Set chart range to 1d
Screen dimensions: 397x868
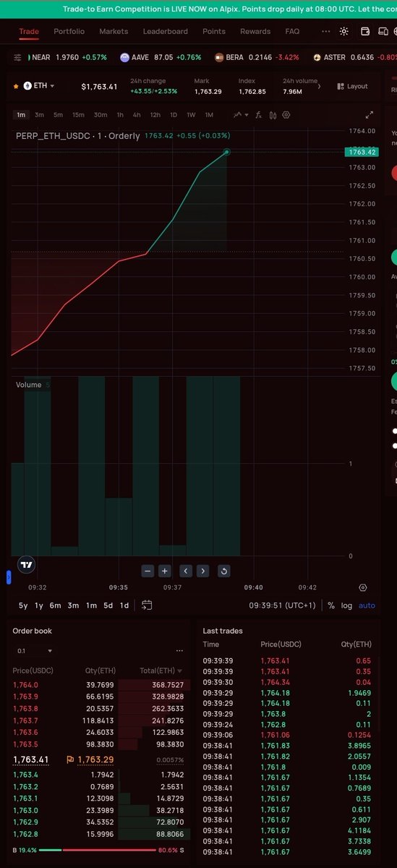tap(124, 605)
